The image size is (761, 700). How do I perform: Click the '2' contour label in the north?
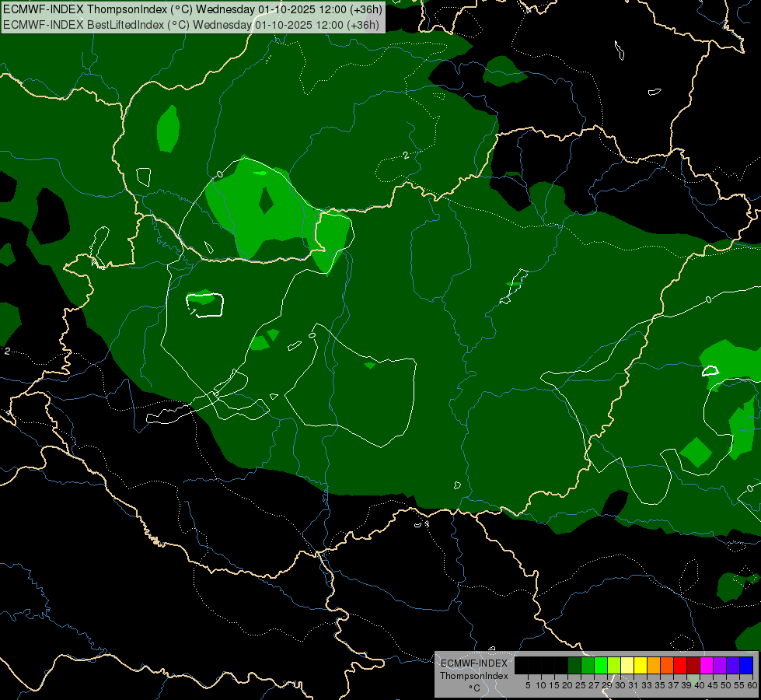tap(406, 156)
